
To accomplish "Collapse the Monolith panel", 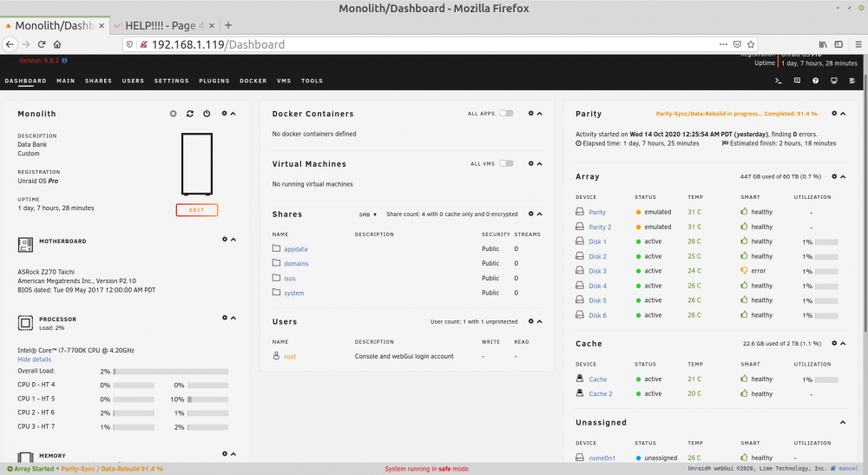I will coord(233,114).
